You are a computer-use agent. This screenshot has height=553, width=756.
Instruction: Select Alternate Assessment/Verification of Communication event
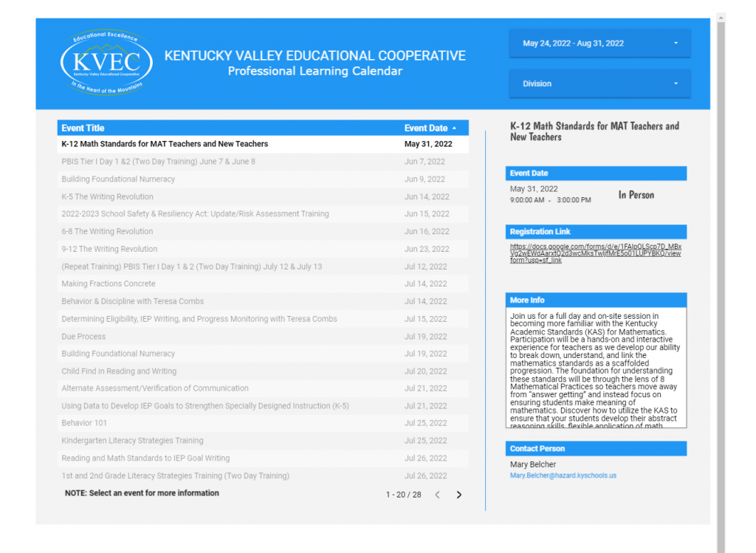pos(263,388)
